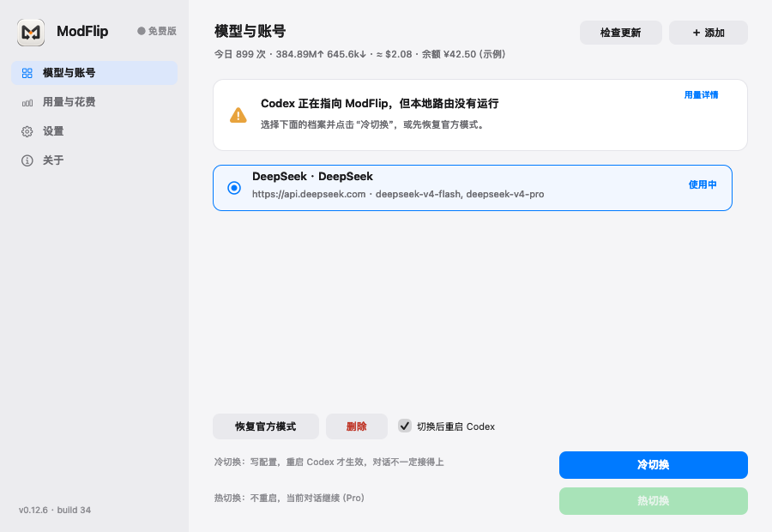Click the gear icon beside 设置
The image size is (772, 532).
(x=27, y=131)
